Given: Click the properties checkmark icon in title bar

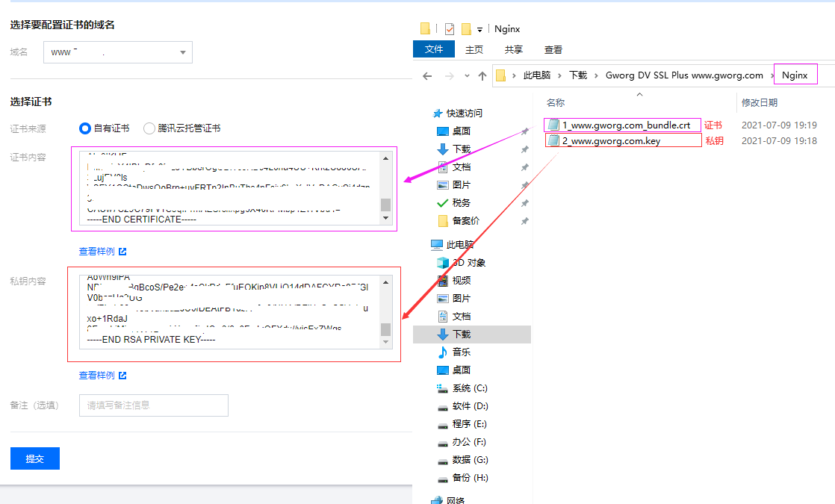Looking at the screenshot, I should click(449, 29).
